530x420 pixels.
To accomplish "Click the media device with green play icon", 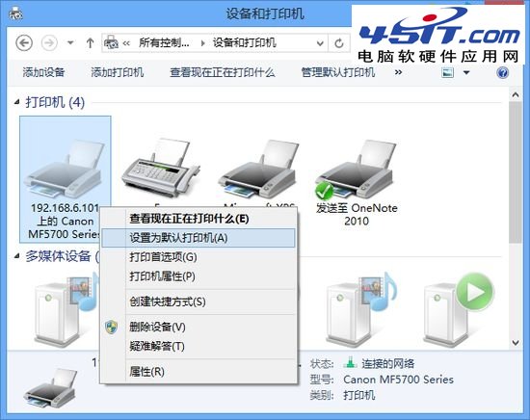I will point(458,309).
